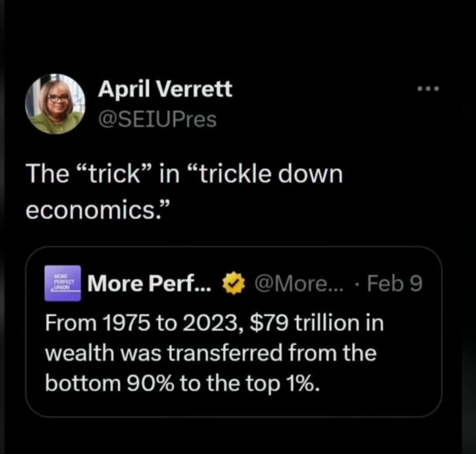
Task: Click April Verrett's profile picture
Action: 55,103
